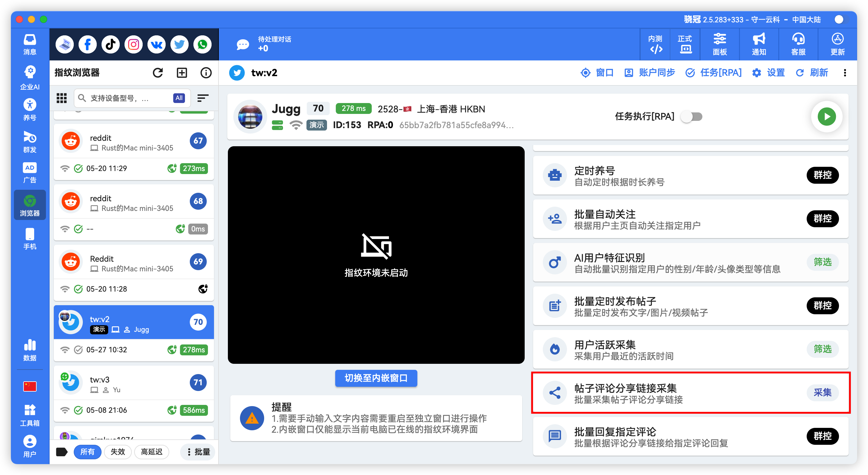Open the 养号 sidebar section
Viewport: 868px width, 475px height.
(30, 110)
